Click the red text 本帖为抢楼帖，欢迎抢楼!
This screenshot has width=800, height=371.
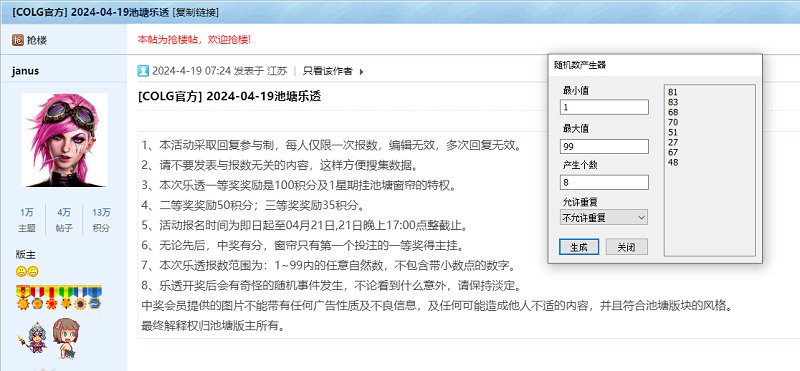[x=194, y=39]
